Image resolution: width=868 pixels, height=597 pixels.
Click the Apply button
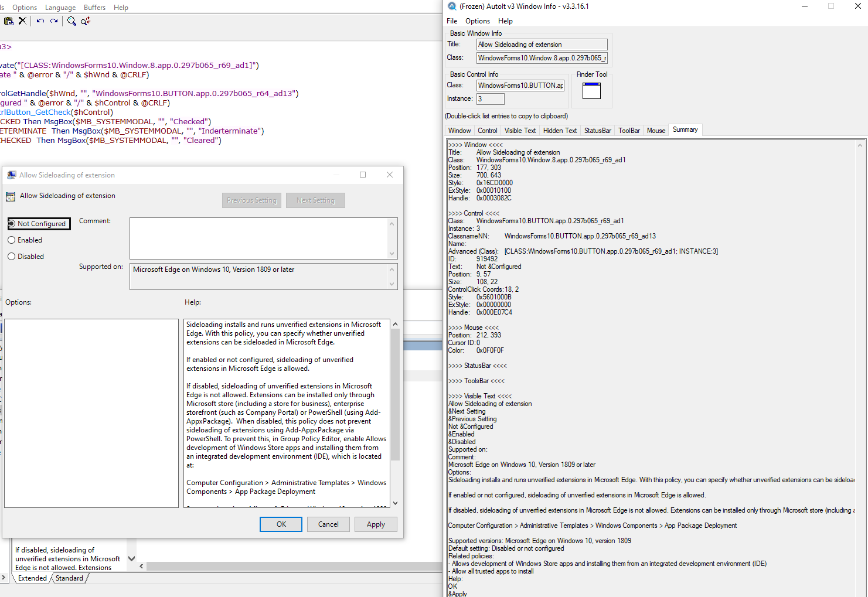click(376, 524)
